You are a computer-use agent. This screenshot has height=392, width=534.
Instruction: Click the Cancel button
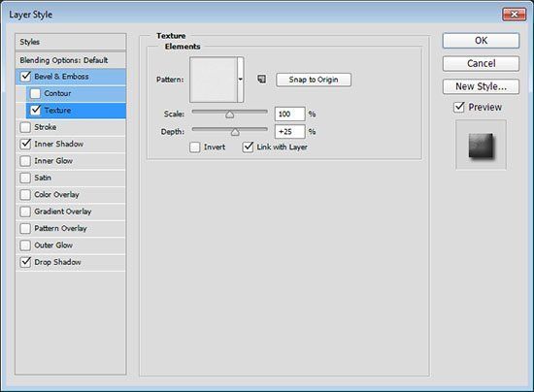[481, 64]
